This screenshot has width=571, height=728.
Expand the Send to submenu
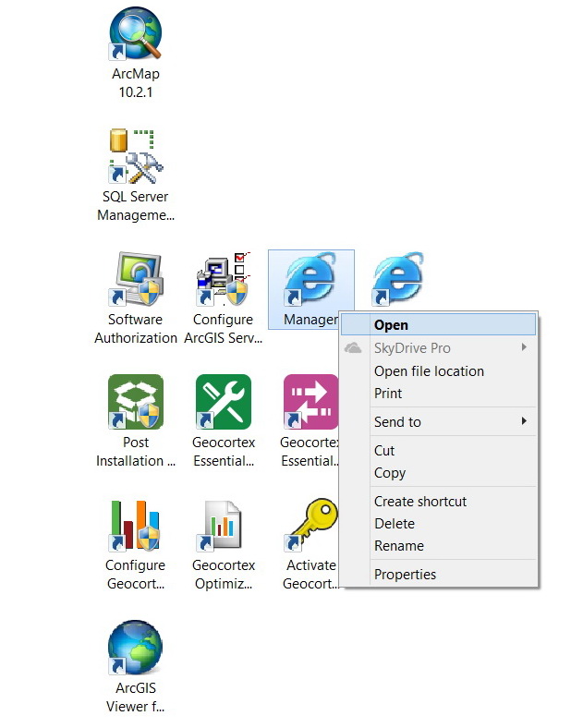(438, 421)
